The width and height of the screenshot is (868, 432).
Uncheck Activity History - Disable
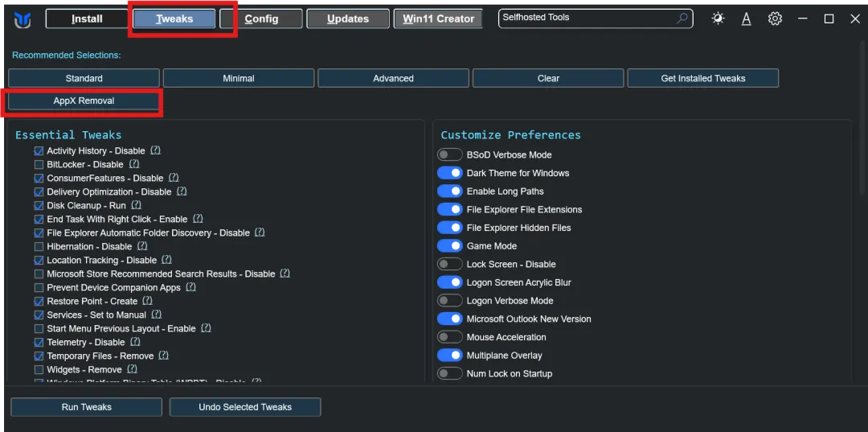point(39,150)
